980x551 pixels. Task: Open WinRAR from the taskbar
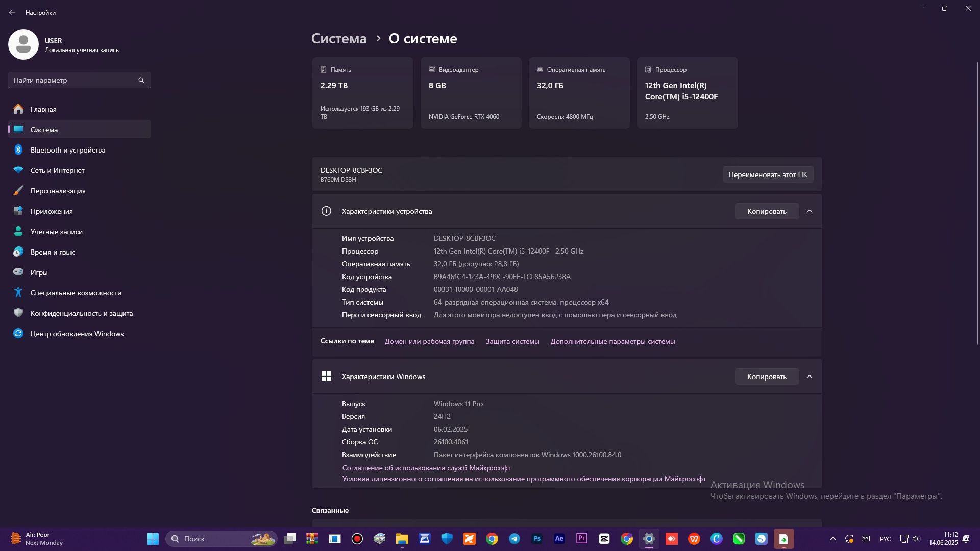(312, 539)
